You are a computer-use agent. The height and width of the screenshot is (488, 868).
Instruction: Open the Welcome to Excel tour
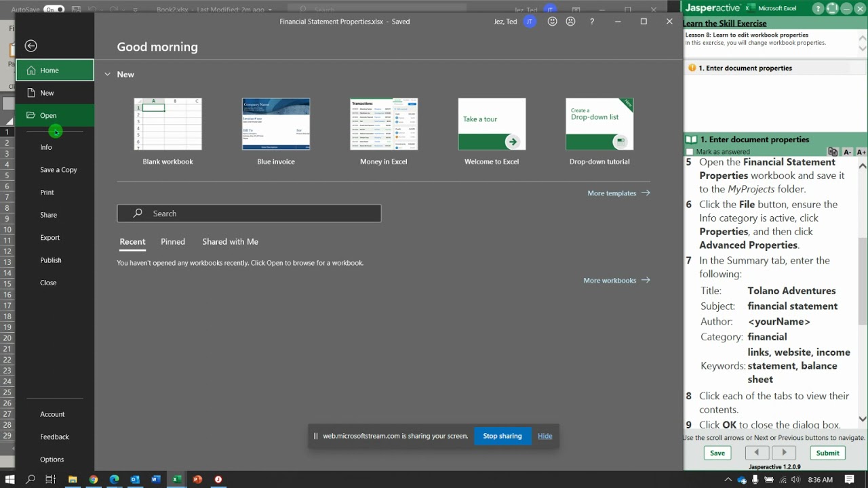coord(492,131)
